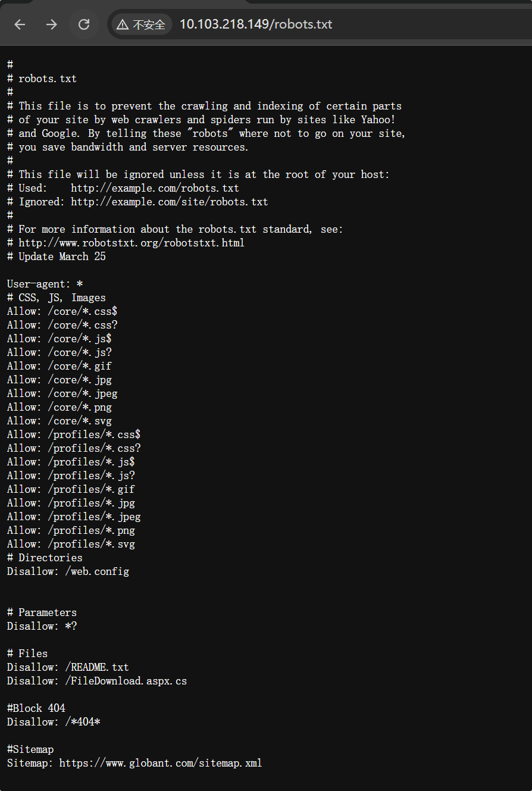Viewport: 532px width, 791px height.
Task: Click the User-agent: * line
Action: pyautogui.click(x=45, y=284)
